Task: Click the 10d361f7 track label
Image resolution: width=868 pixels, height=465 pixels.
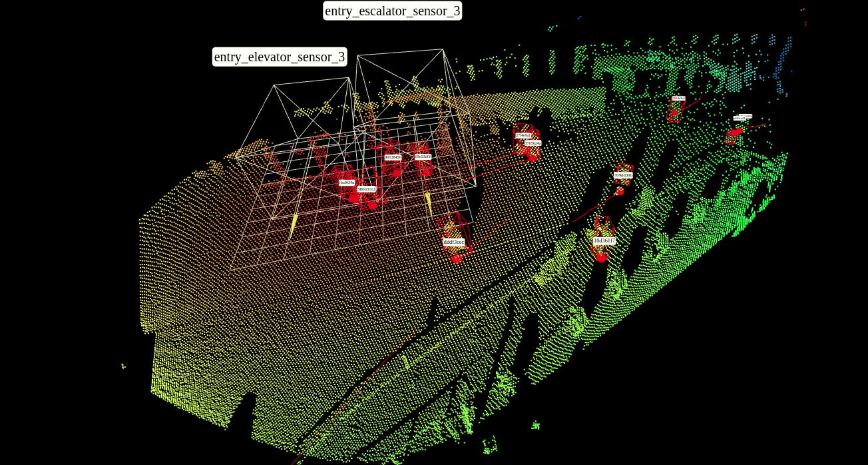Action: click(604, 240)
